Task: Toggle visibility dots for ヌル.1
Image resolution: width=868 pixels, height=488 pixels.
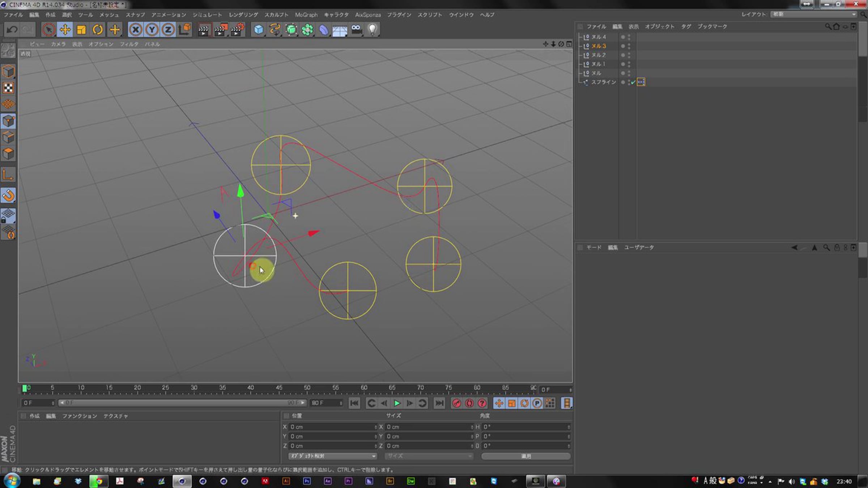Action: (629, 64)
